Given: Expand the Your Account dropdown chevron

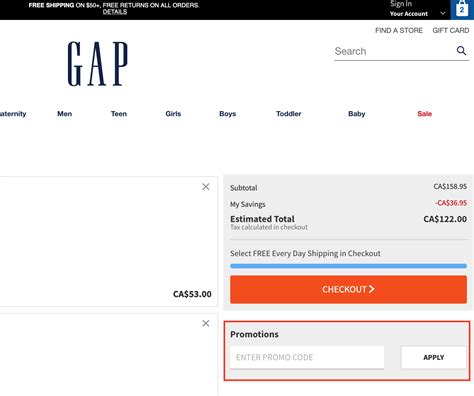Looking at the screenshot, I should click(x=443, y=14).
